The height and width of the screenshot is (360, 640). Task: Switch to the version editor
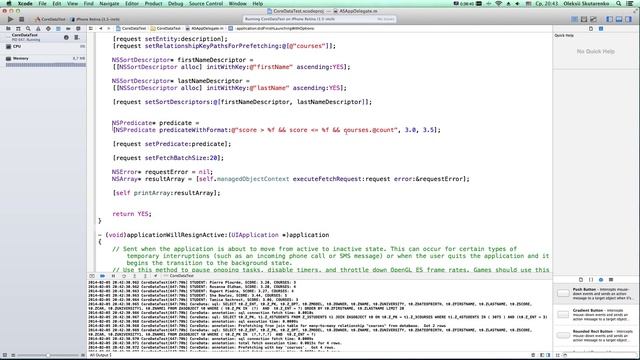tap(593, 19)
